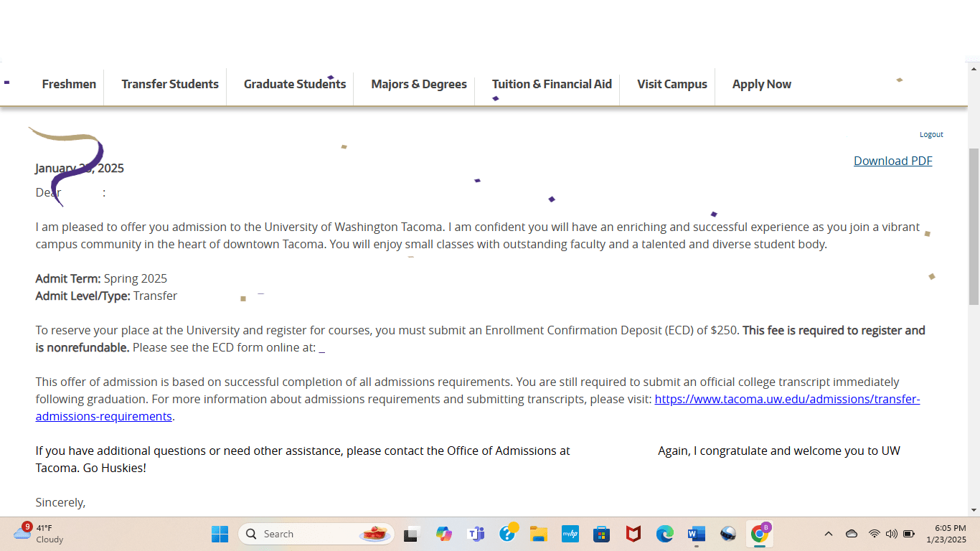The height and width of the screenshot is (551, 980).
Task: Open the myHP app icon
Action: pyautogui.click(x=570, y=534)
